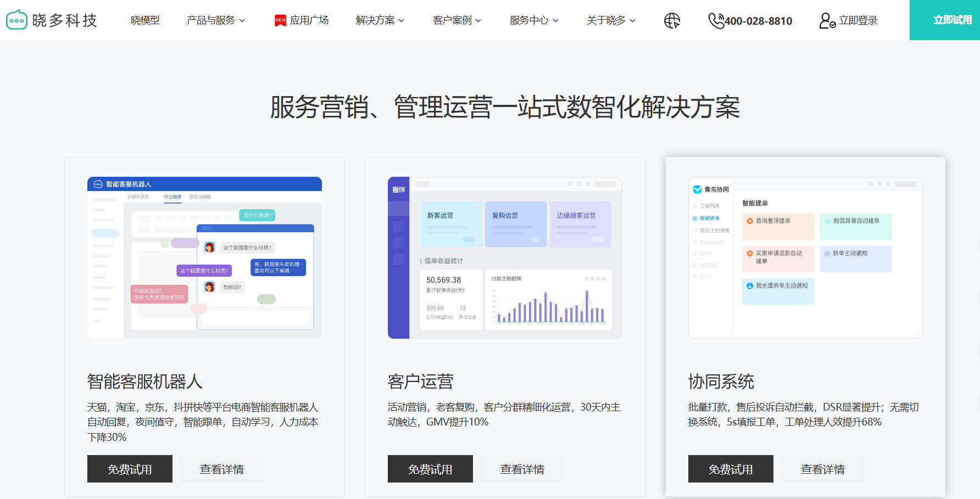Screen dimensions: 980x499
Task: Click the main headline 服务营销、管理运营一站式数智化解决方案
Action: tap(505, 107)
